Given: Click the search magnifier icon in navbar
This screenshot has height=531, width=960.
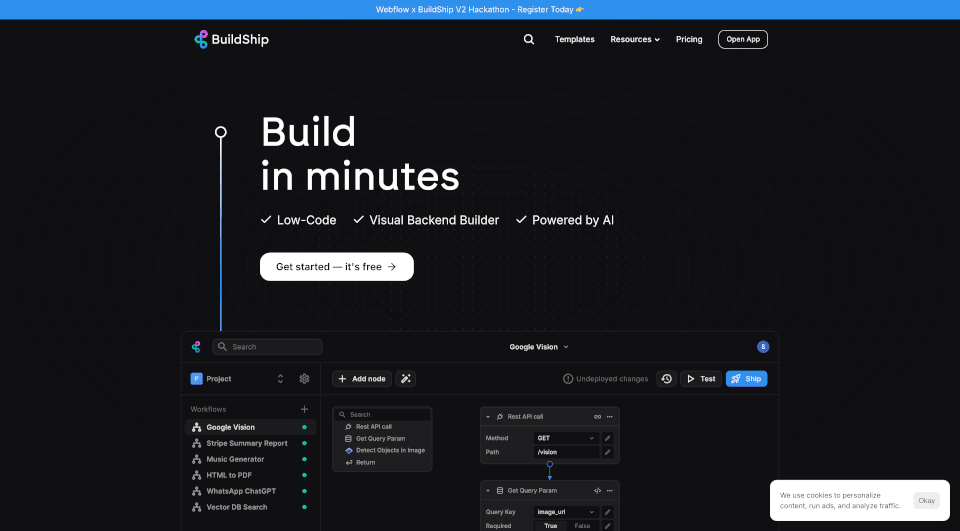Looking at the screenshot, I should click(x=528, y=40).
